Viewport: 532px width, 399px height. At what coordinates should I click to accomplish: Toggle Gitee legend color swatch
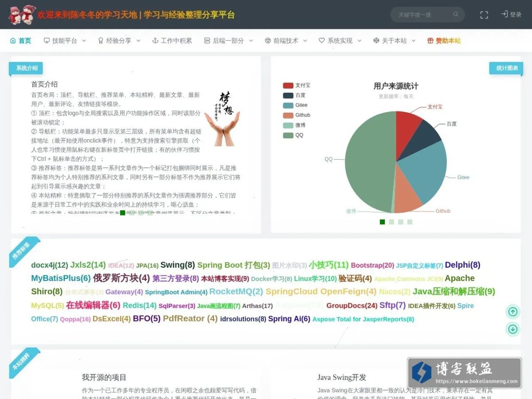click(288, 106)
